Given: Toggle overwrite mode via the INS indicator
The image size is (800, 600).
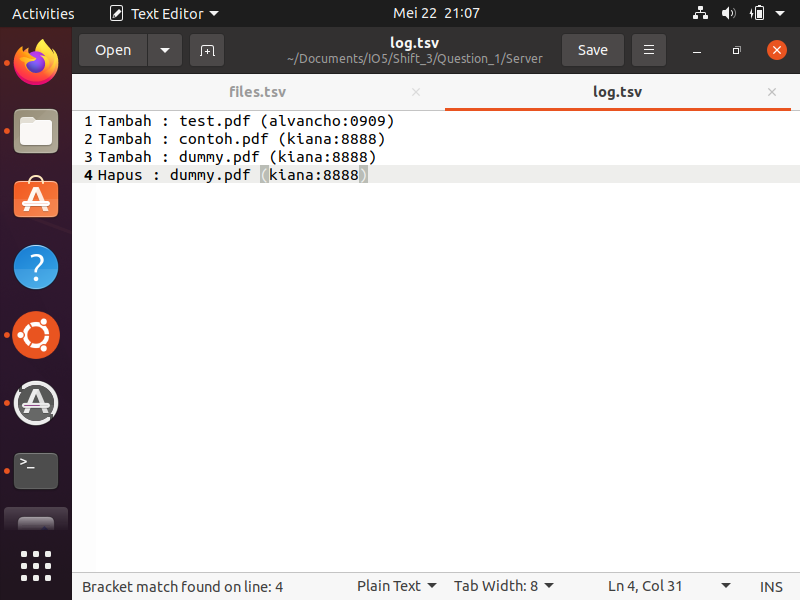Looking at the screenshot, I should pos(770,586).
